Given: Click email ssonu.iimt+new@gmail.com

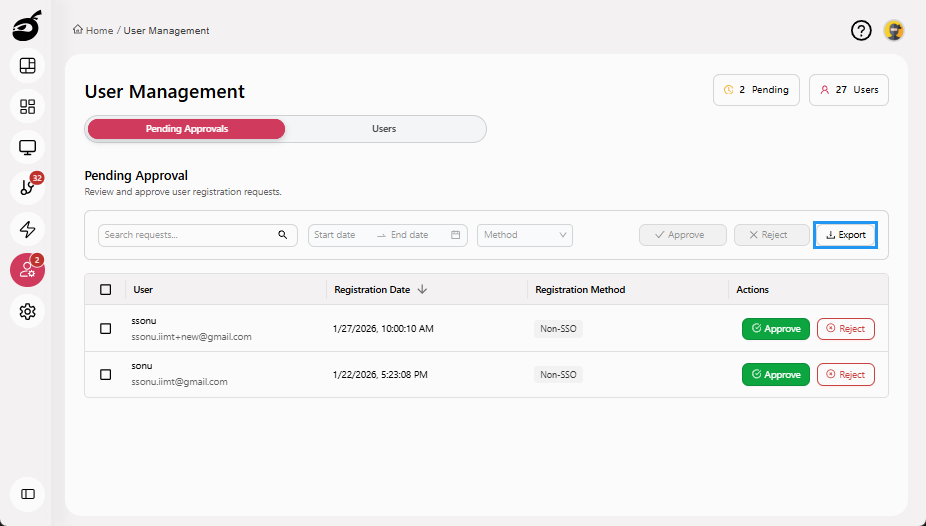Looking at the screenshot, I should coord(191,337).
